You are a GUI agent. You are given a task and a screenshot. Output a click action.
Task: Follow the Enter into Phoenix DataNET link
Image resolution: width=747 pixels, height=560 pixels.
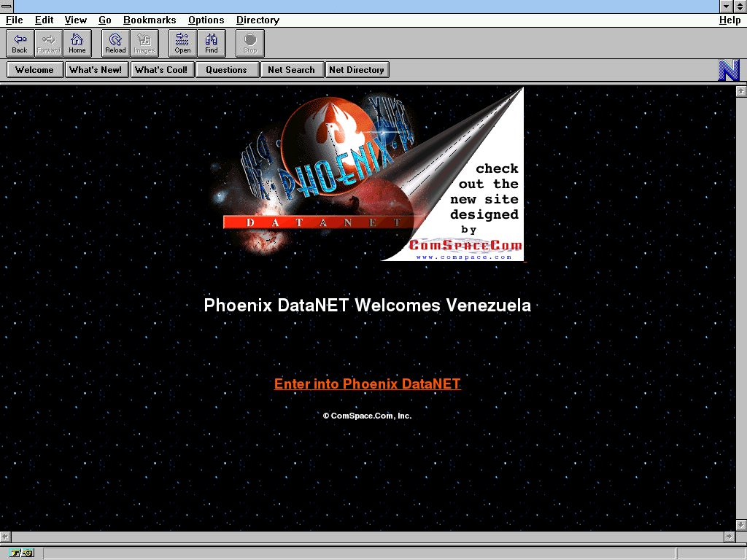tap(367, 384)
